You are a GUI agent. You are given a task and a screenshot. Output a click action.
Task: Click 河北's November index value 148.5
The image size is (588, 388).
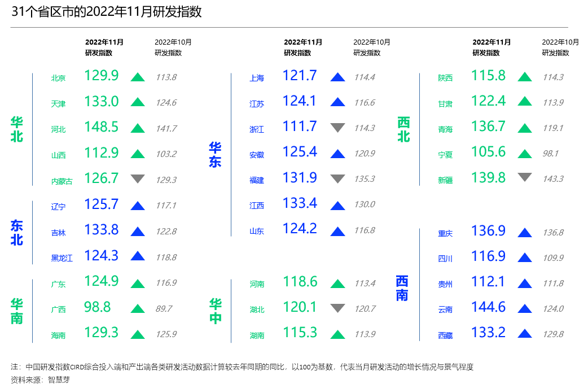(101, 127)
